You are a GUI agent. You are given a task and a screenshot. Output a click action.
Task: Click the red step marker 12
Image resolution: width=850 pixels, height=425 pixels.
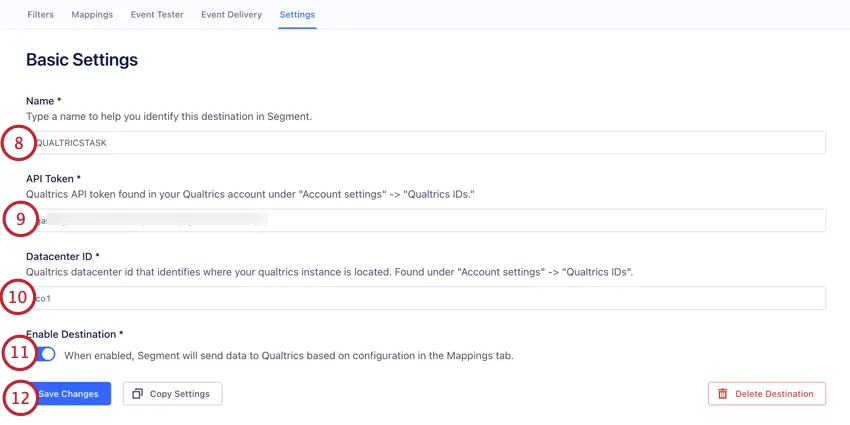coord(19,396)
